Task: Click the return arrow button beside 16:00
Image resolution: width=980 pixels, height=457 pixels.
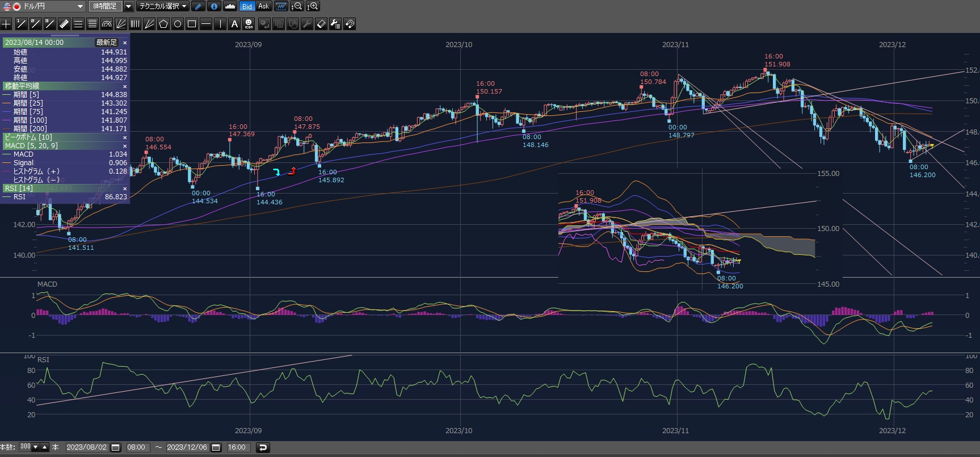Action: [x=263, y=447]
